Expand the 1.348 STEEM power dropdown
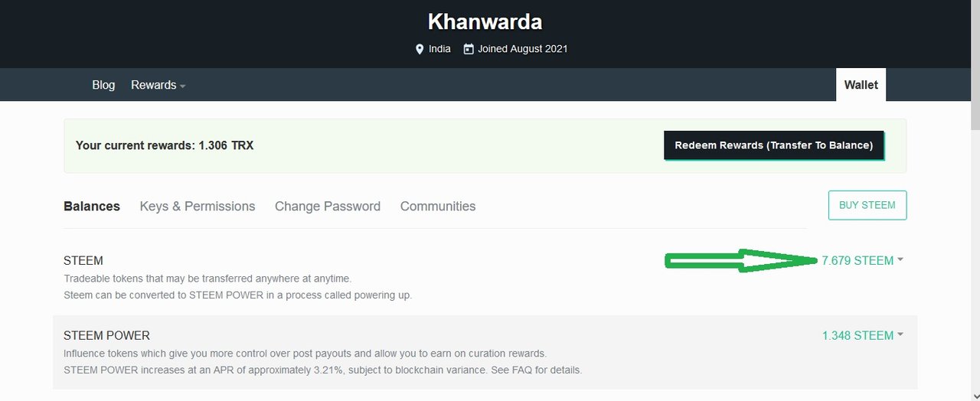The width and height of the screenshot is (980, 401). 862,335
